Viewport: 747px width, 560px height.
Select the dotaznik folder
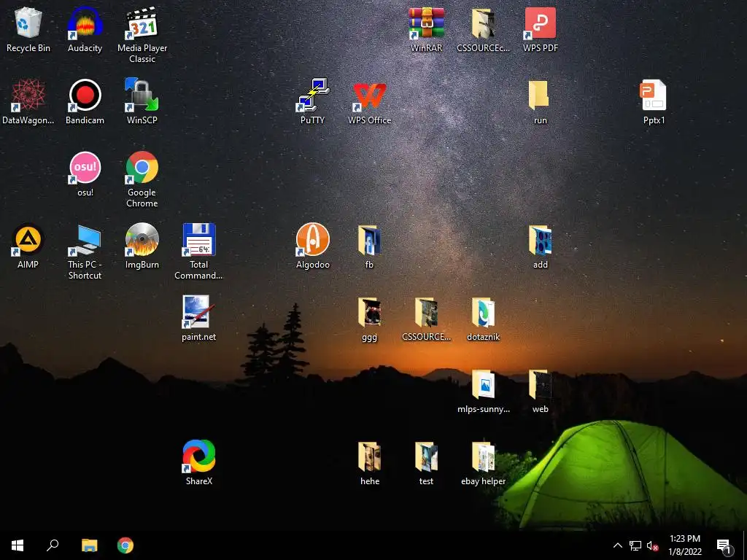pyautogui.click(x=483, y=318)
